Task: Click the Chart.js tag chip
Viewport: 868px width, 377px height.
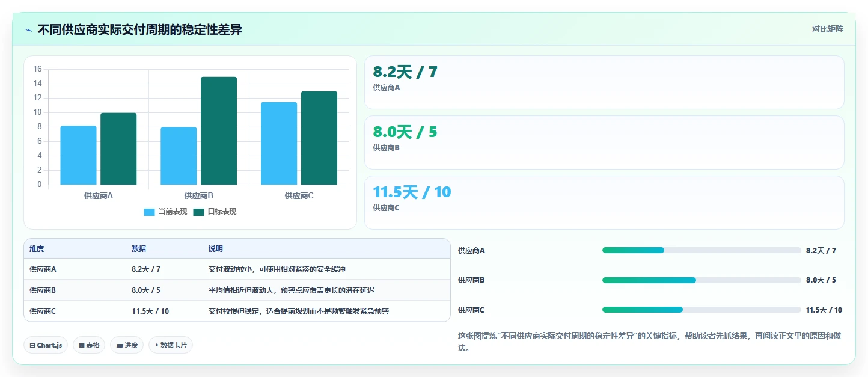Action: pos(46,345)
